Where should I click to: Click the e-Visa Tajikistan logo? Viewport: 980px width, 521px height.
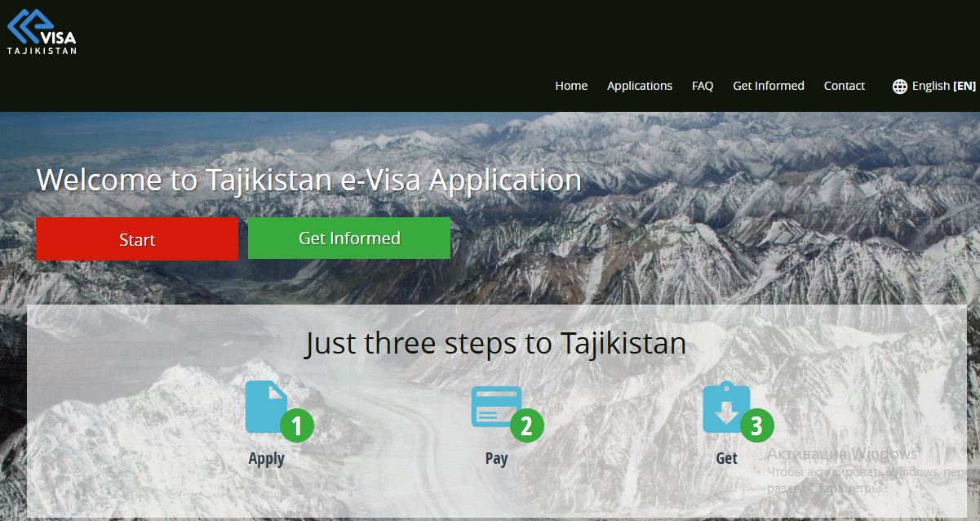[x=42, y=31]
